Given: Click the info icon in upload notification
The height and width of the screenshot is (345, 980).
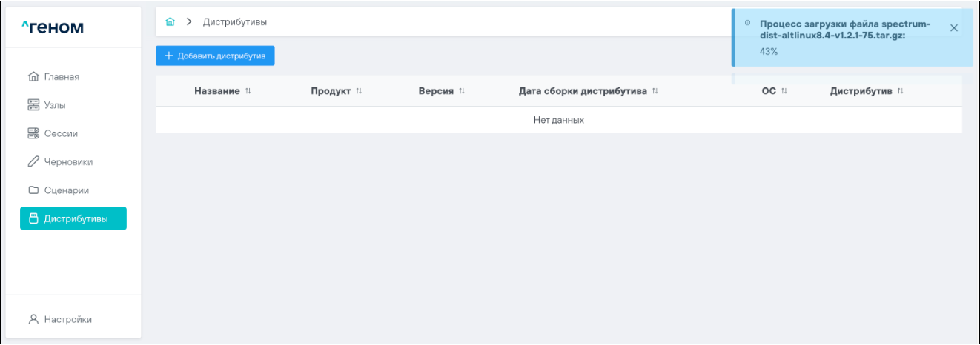Looking at the screenshot, I should (x=747, y=24).
